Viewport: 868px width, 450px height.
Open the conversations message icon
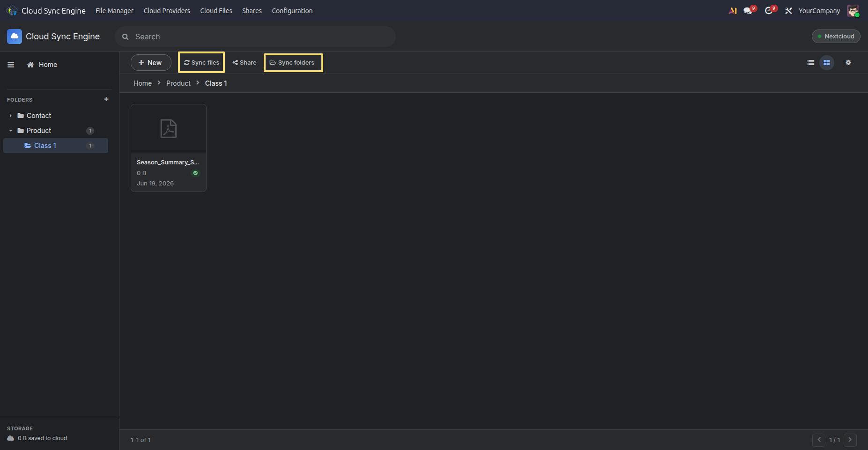(x=748, y=11)
